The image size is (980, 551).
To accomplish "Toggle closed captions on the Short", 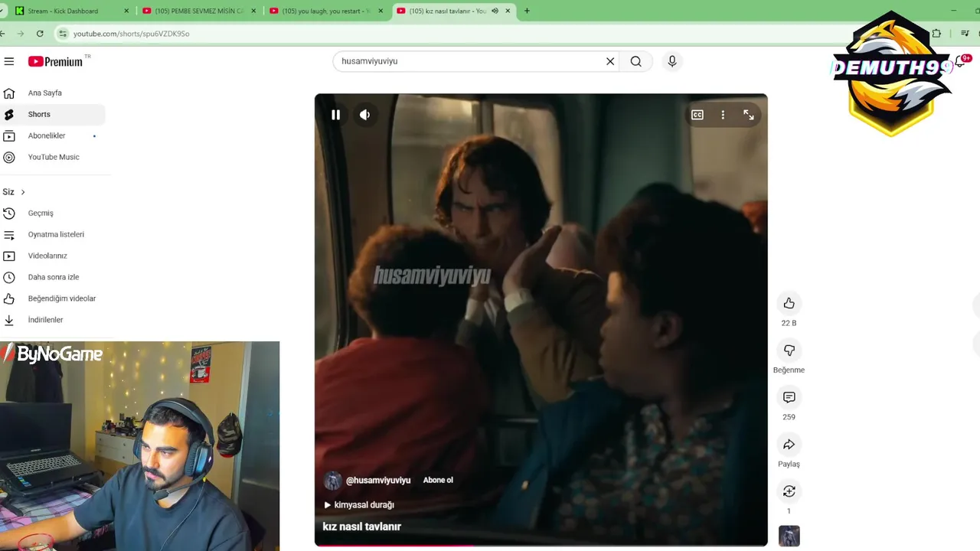I will click(x=697, y=115).
